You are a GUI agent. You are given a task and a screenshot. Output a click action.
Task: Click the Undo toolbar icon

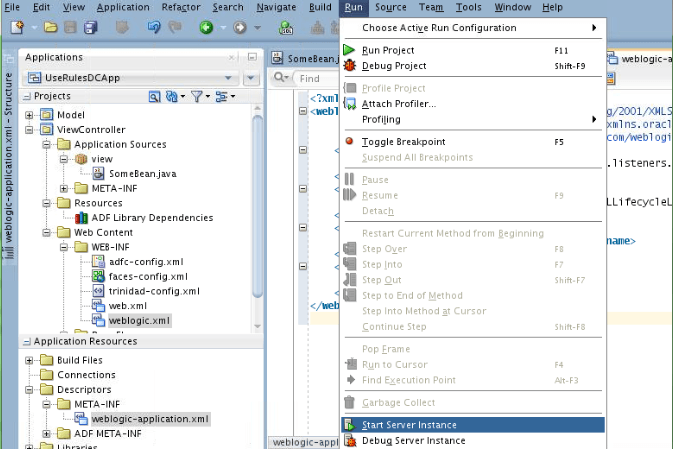click(x=154, y=27)
